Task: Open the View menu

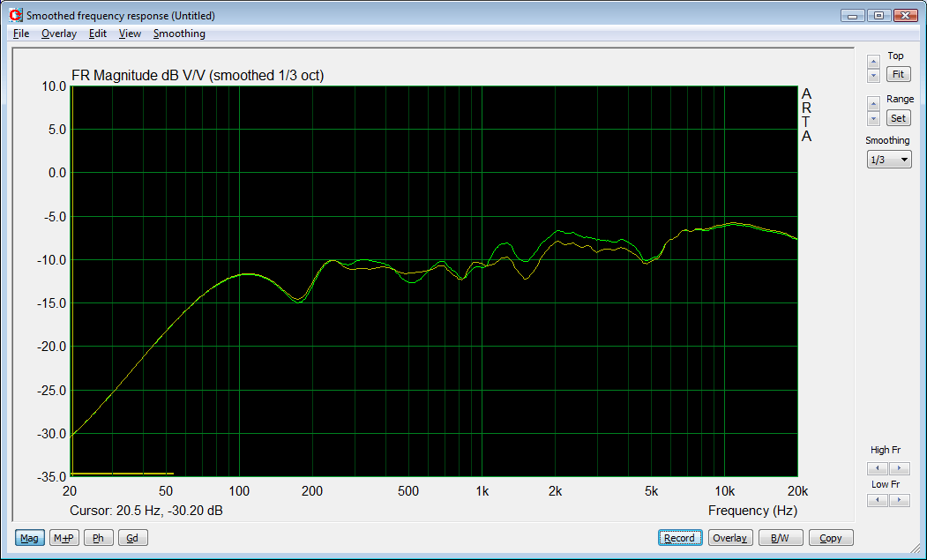Action: [130, 34]
